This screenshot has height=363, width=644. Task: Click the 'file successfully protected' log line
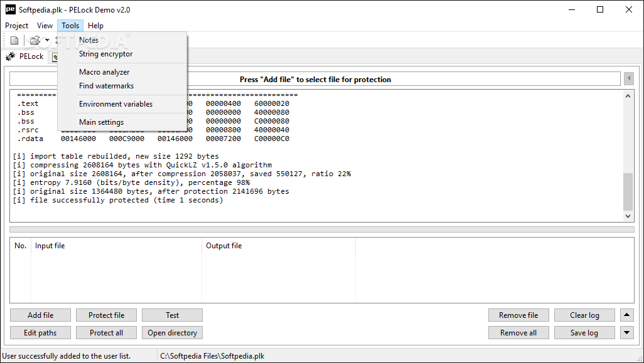(x=118, y=200)
